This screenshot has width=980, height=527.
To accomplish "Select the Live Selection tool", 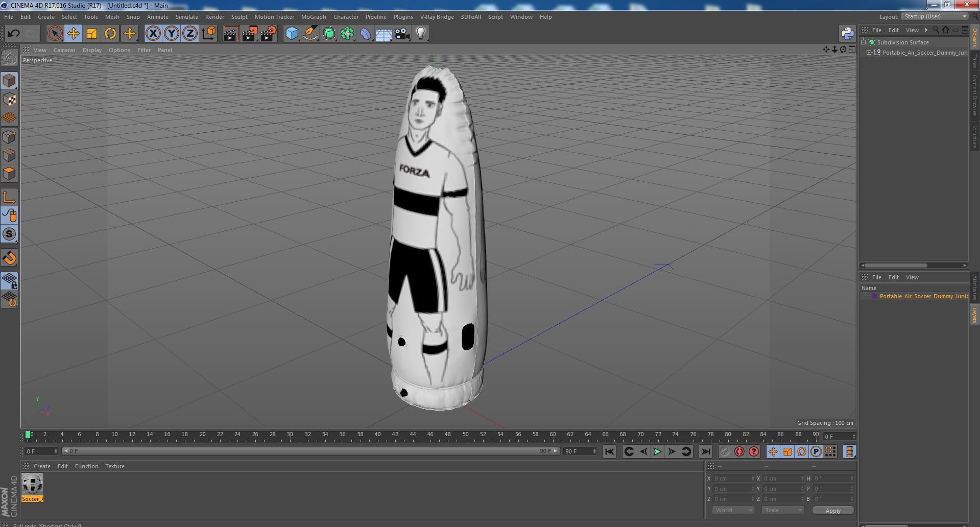I will click(55, 34).
